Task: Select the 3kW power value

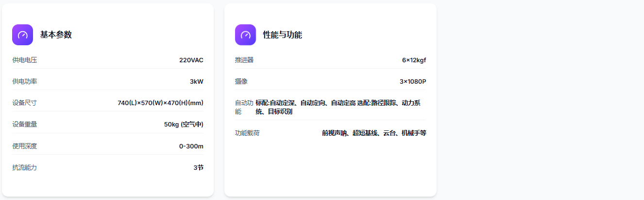Action: point(196,81)
